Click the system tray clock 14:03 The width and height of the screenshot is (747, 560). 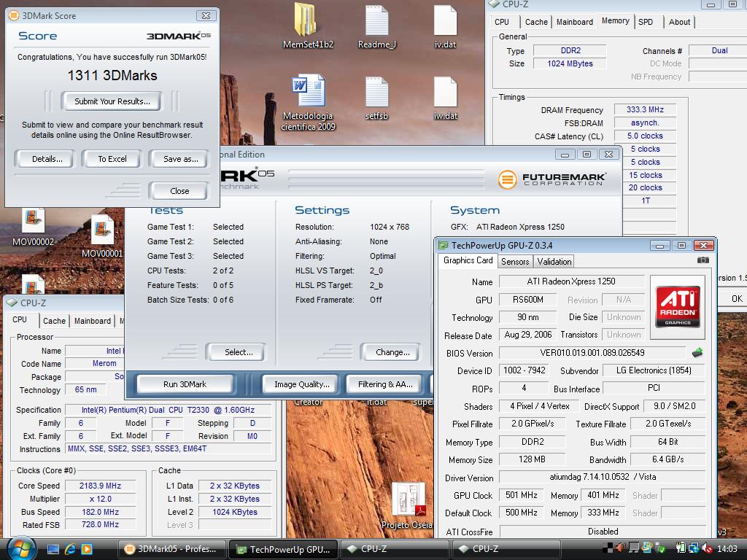click(727, 549)
